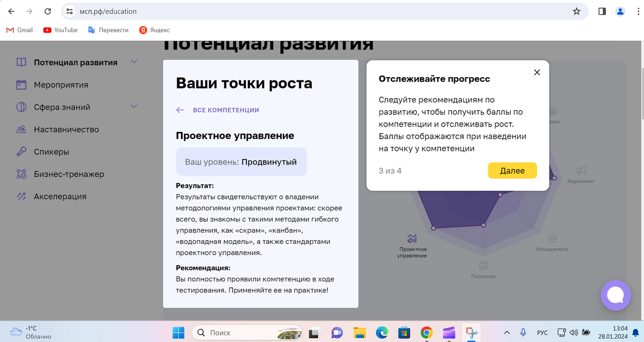This screenshot has width=644, height=342.
Task: Click the РУС language indicator in taskbar
Action: click(x=542, y=332)
